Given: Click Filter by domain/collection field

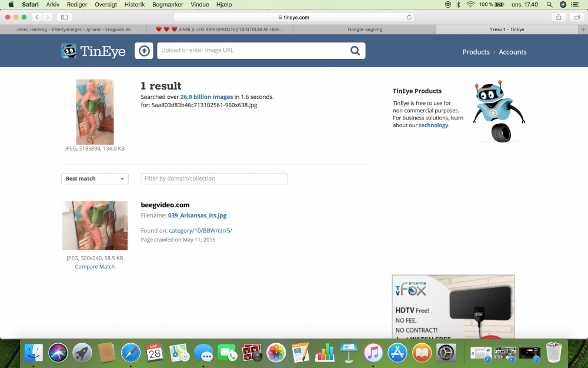Looking at the screenshot, I should click(214, 179).
